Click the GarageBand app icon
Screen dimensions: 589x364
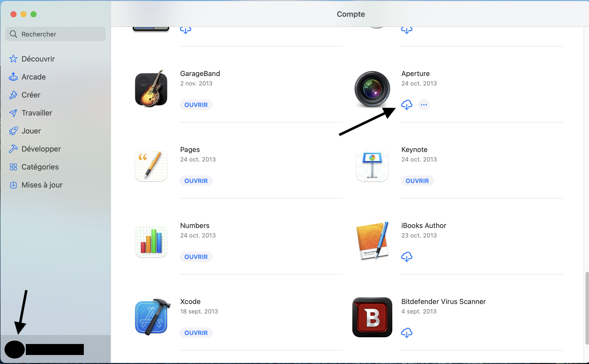(x=151, y=89)
